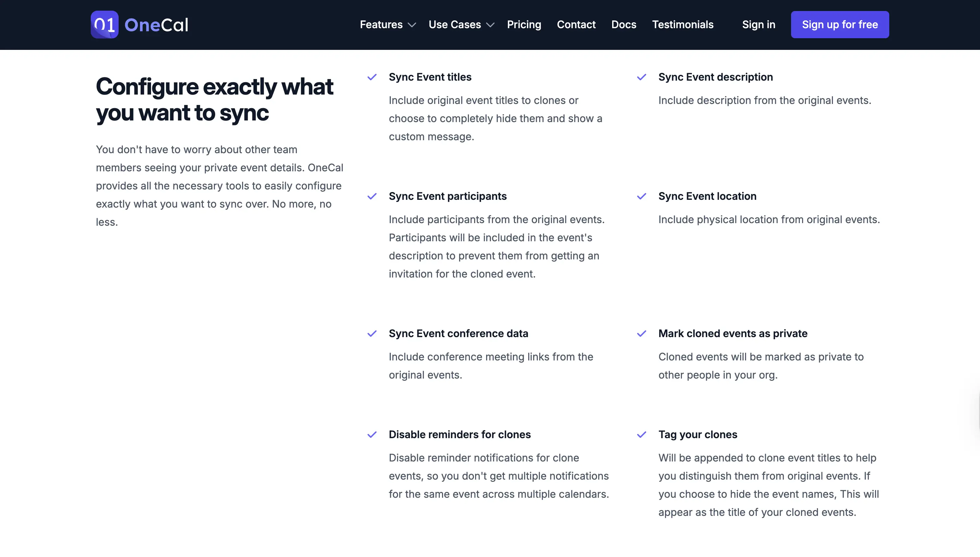Screen dimensions: 980x557
Task: Click the heading "Configure exactly what you want to sync"
Action: tap(215, 99)
